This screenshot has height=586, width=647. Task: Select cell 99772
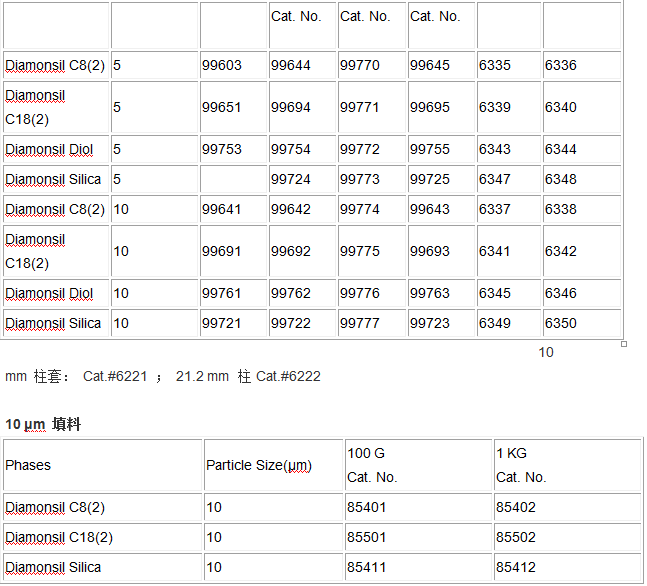click(372, 149)
